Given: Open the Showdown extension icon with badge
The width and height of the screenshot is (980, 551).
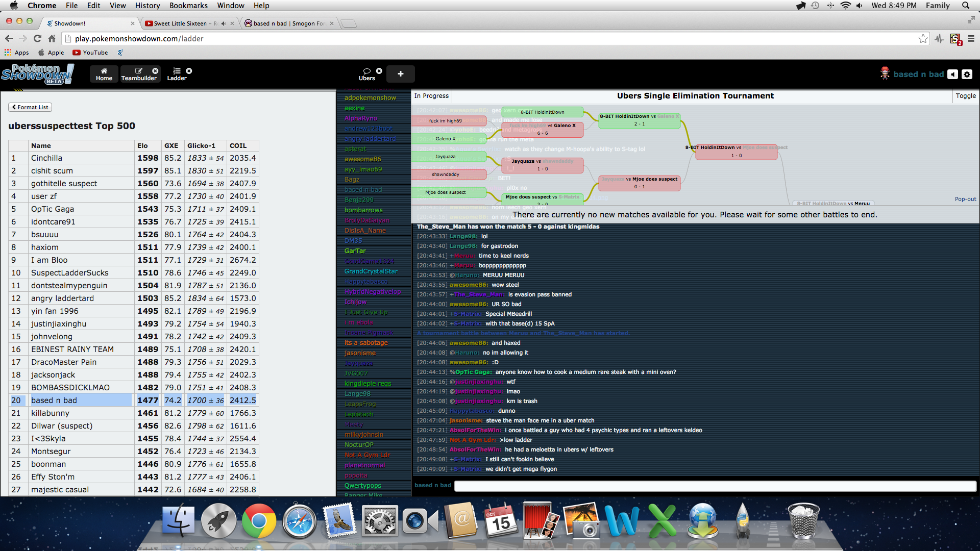Looking at the screenshot, I should pos(955,39).
